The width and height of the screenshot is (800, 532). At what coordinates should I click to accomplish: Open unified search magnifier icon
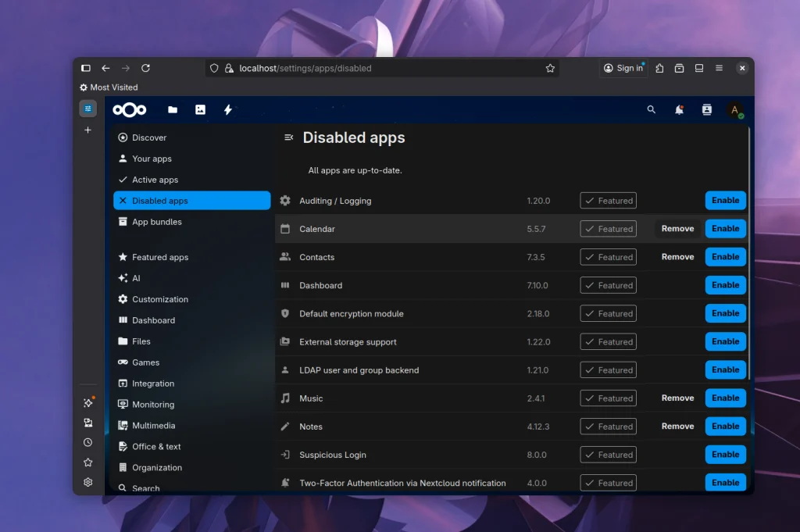tap(652, 110)
